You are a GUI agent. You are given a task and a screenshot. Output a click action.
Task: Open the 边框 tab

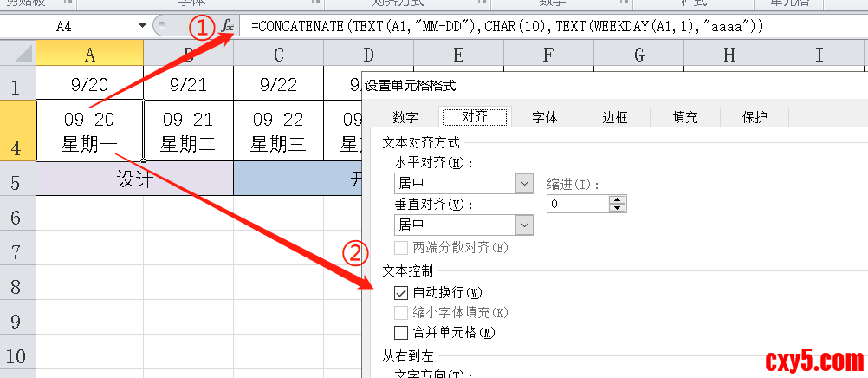[614, 117]
